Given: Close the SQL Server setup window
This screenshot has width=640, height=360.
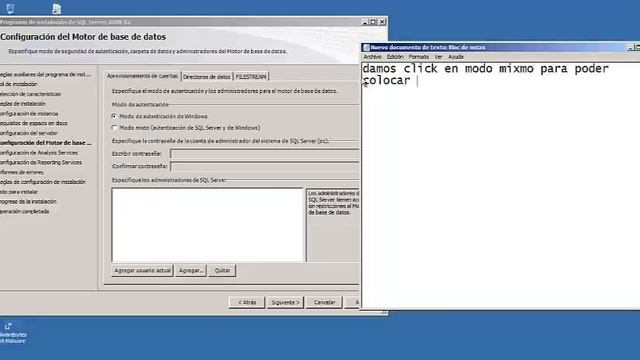Looking at the screenshot, I should click(382, 22).
